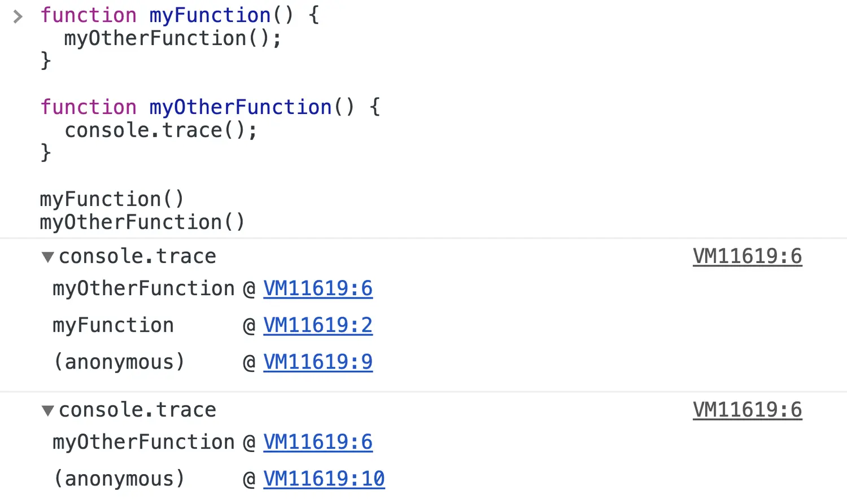The height and width of the screenshot is (504, 847).
Task: Open the VM11619:10 source link
Action: (x=324, y=479)
